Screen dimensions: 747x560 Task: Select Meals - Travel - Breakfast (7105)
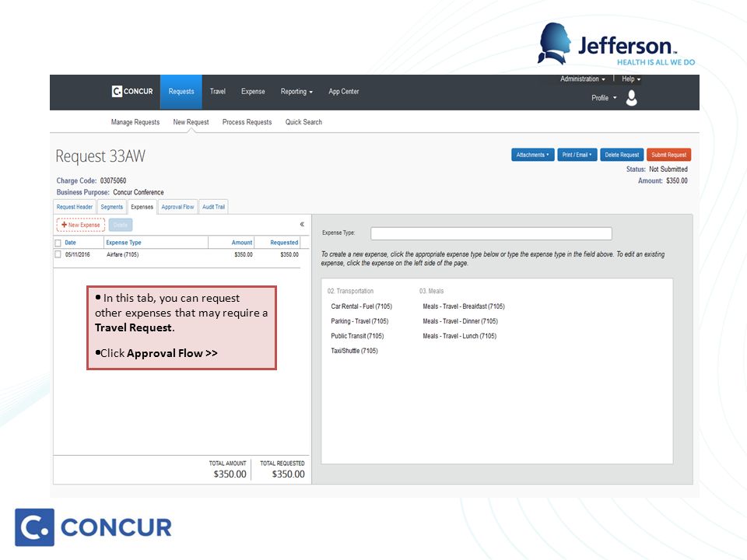pos(464,306)
